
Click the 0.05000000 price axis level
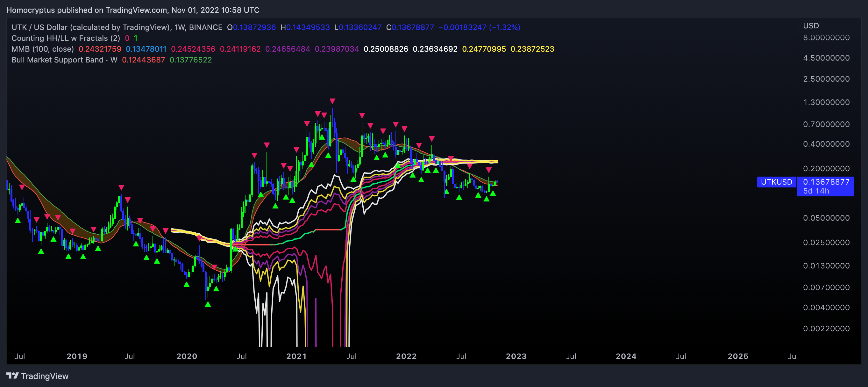(826, 218)
